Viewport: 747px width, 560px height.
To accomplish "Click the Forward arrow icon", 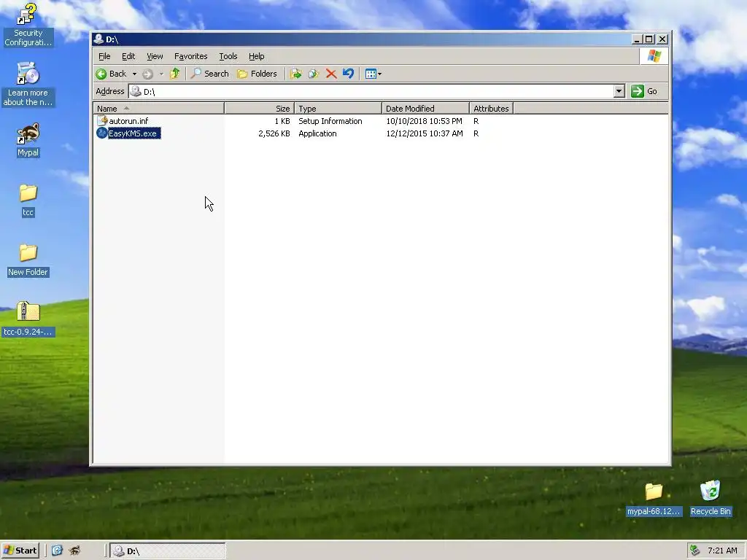I will [x=147, y=74].
